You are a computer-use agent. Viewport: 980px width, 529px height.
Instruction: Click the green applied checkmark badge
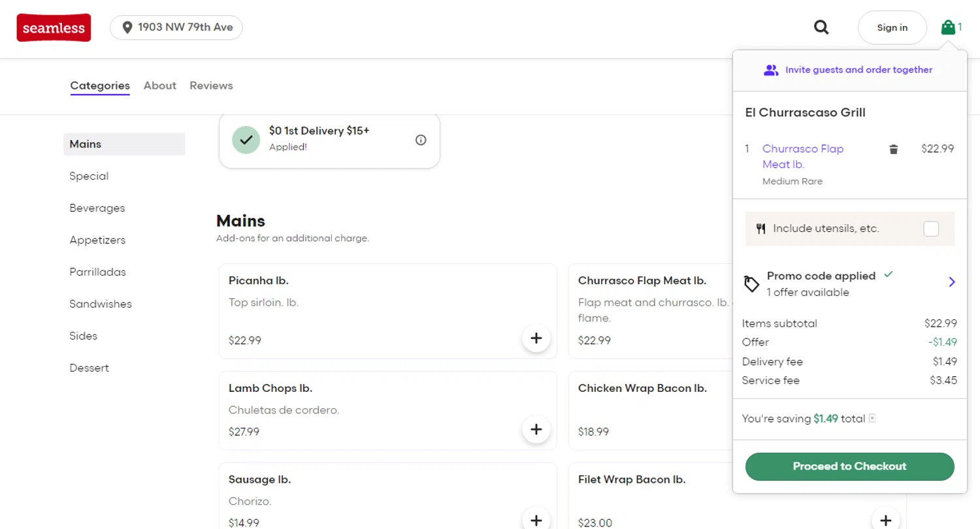[x=246, y=140]
